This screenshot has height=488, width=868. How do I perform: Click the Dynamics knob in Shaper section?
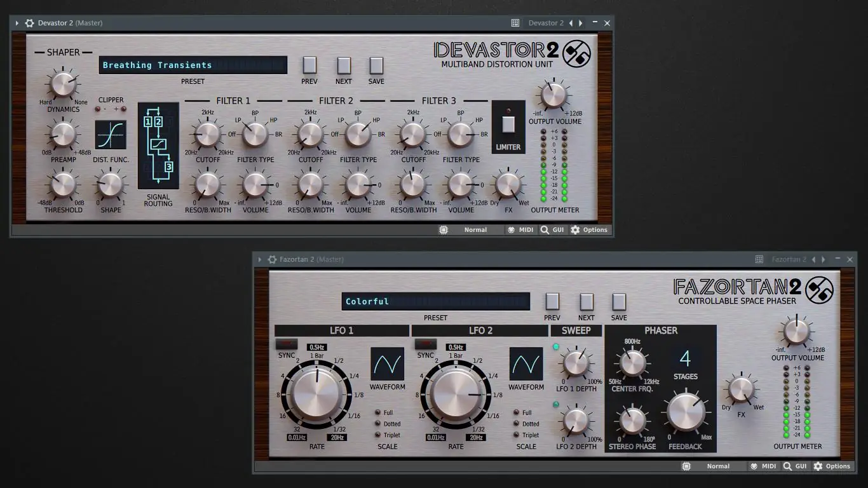(x=63, y=85)
